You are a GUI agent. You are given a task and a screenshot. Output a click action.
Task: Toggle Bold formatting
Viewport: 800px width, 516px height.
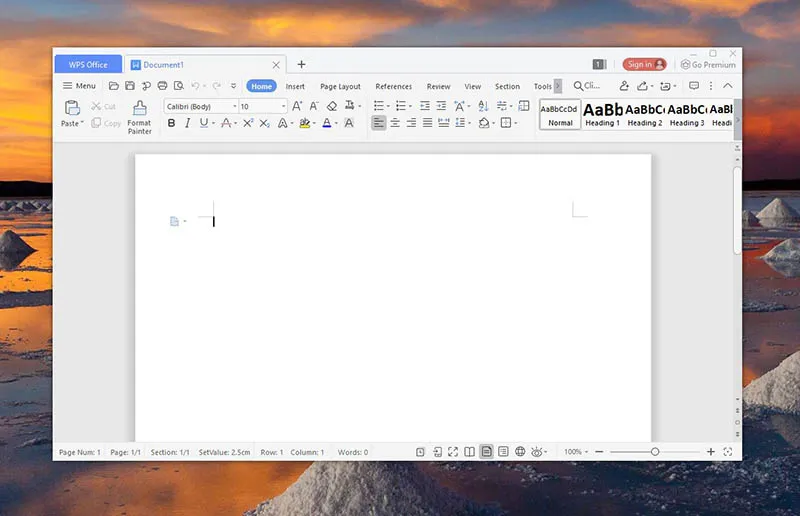tap(171, 123)
